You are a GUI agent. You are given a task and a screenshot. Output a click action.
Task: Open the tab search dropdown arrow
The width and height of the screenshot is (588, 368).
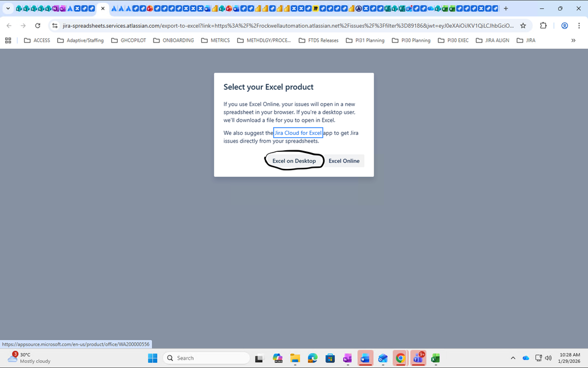click(x=8, y=8)
